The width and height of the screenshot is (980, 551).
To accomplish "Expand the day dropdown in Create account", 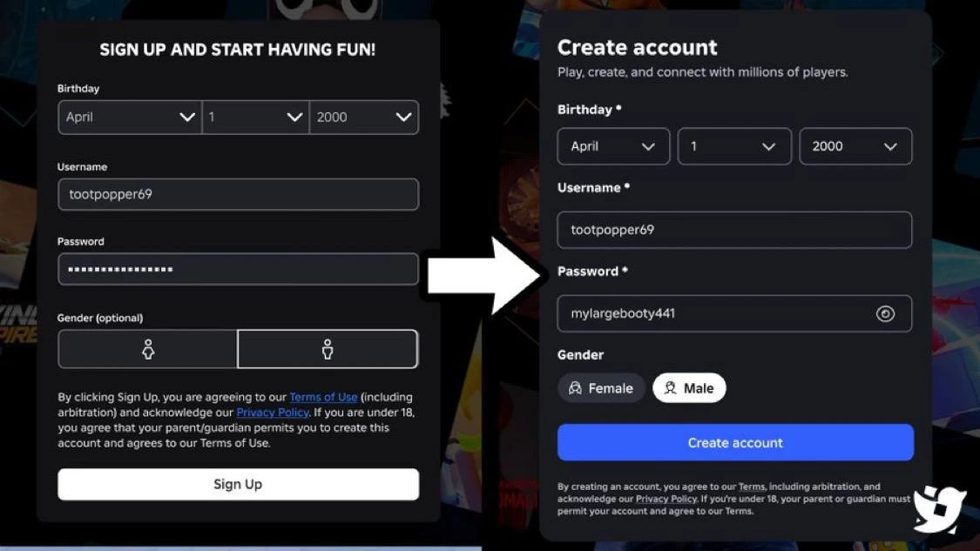I will [x=733, y=146].
